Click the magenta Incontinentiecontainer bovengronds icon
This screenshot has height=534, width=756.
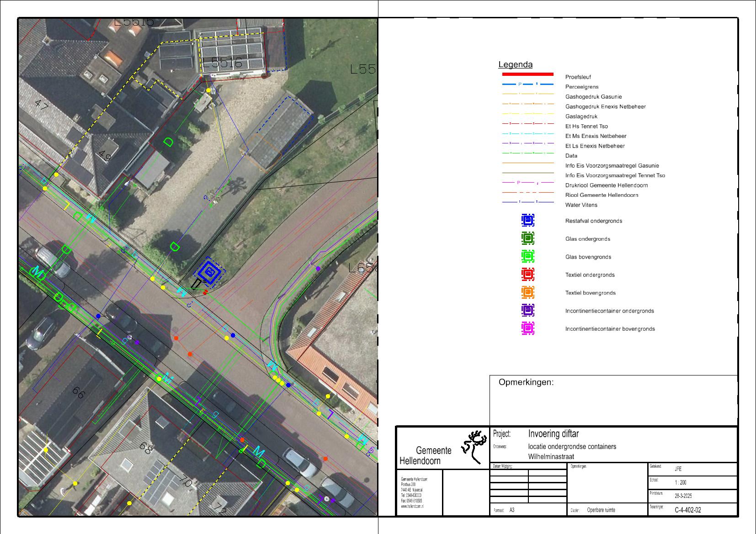coord(527,328)
